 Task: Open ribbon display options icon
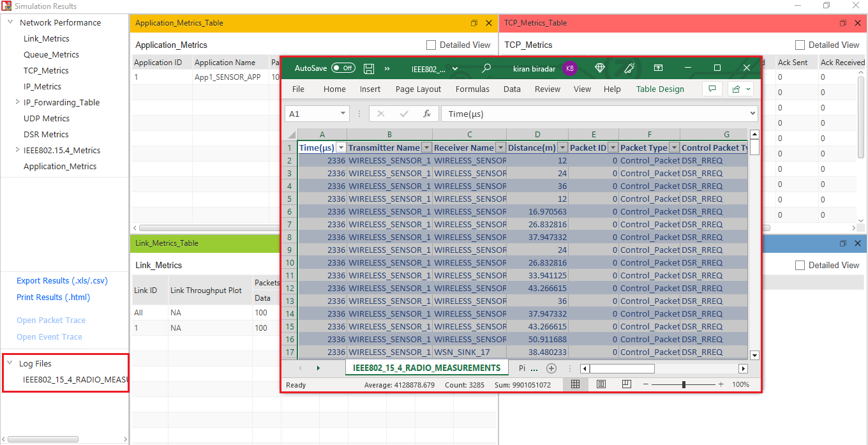(658, 68)
